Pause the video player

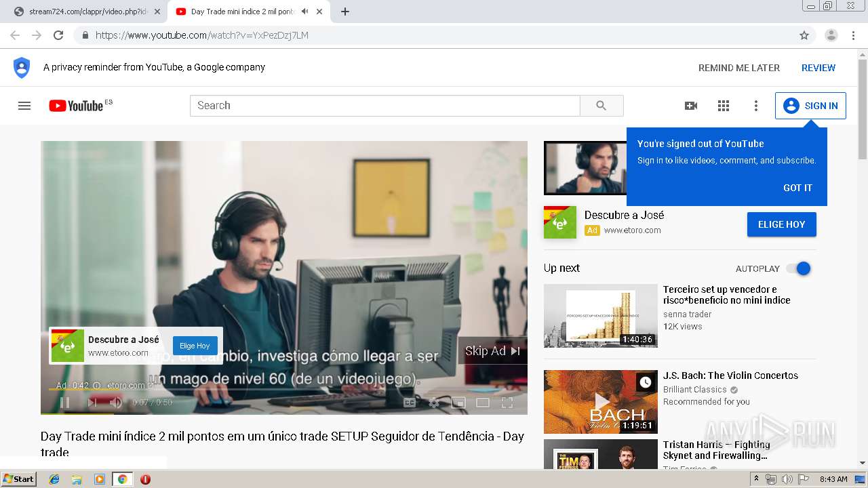65,403
